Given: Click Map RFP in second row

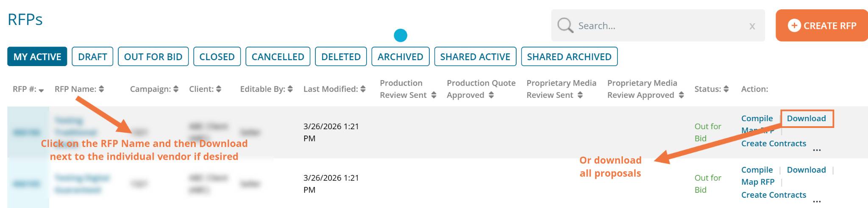Looking at the screenshot, I should (757, 182).
